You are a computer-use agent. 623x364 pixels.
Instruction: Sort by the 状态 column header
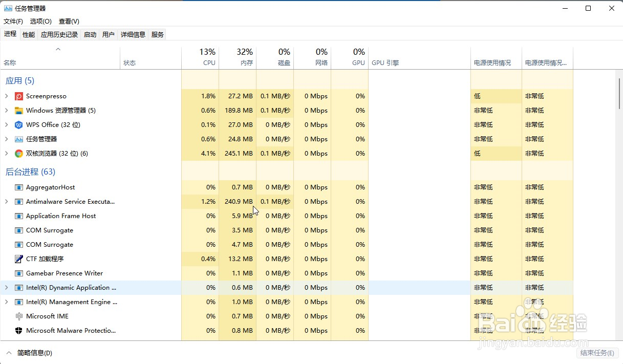coord(151,58)
